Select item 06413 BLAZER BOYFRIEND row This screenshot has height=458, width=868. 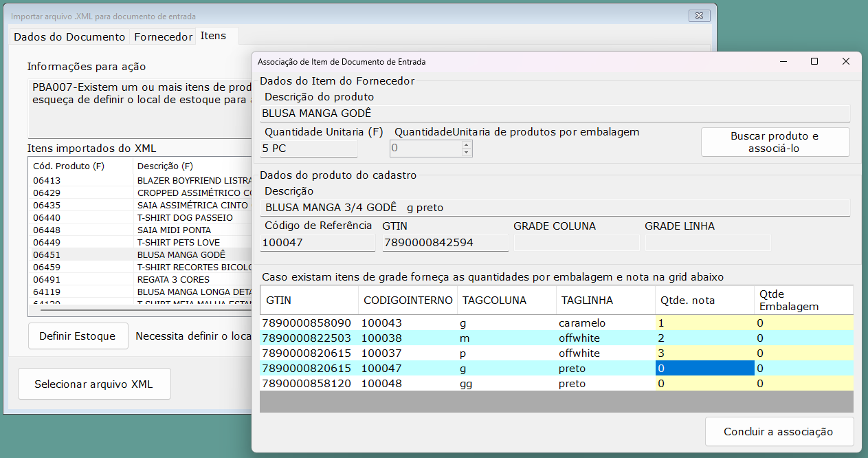tap(137, 181)
